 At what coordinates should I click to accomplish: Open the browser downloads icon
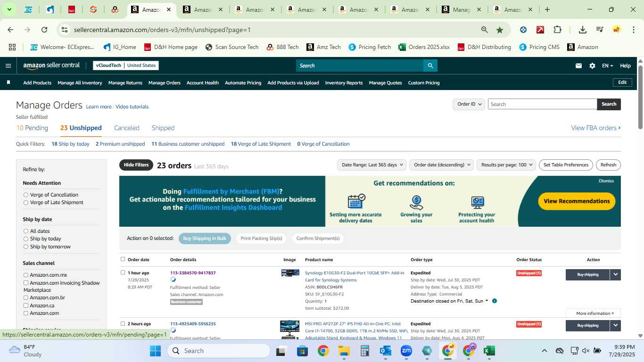click(x=583, y=30)
